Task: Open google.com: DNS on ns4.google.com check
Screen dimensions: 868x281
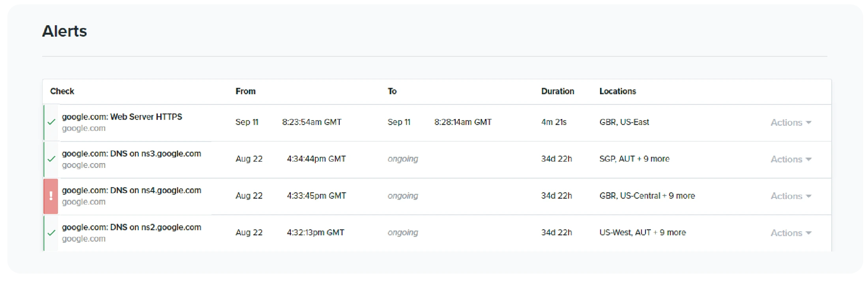Action: tap(131, 190)
